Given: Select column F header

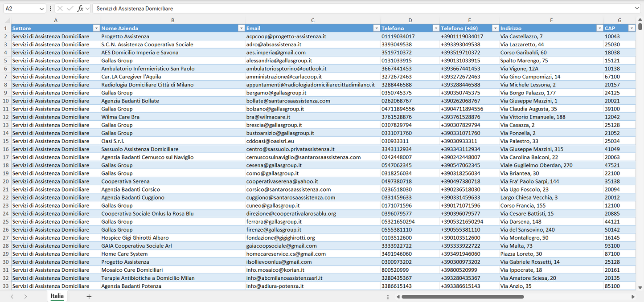Looking at the screenshot, I should [551, 20].
